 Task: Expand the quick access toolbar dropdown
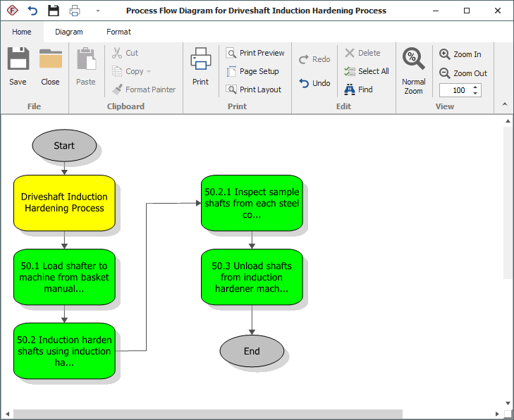pyautogui.click(x=98, y=11)
